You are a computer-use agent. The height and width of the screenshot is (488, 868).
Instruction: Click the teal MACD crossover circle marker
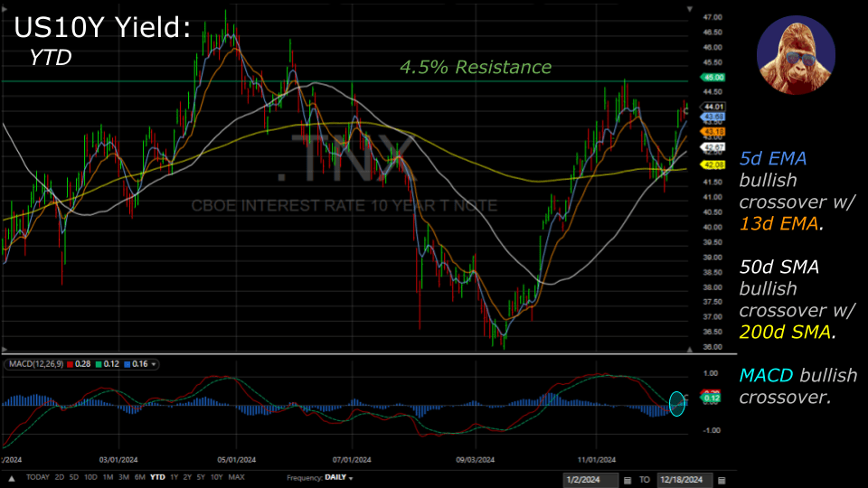(x=677, y=403)
